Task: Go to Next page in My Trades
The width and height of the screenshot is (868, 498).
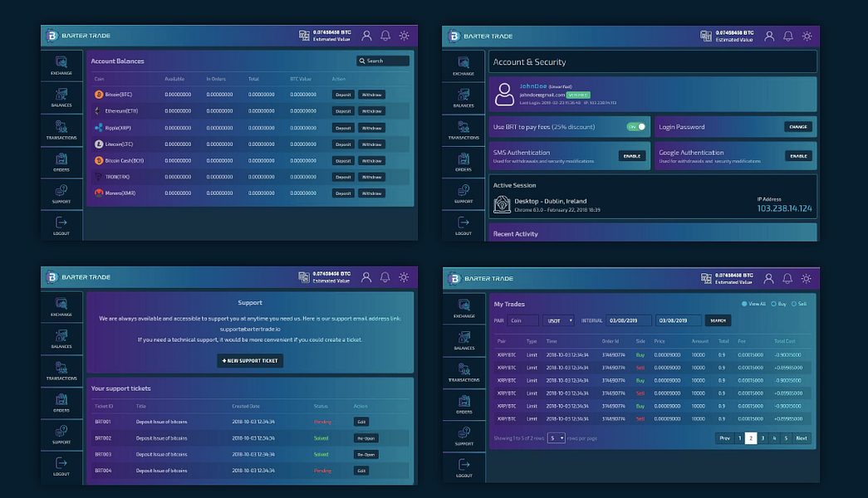Action: tap(802, 438)
